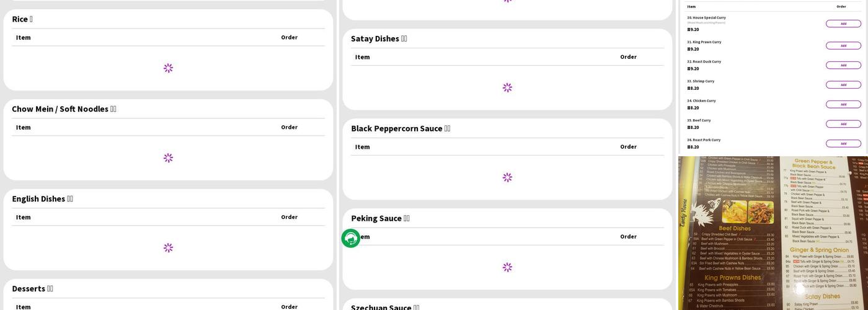868x310 pixels.
Task: Click the green round floating chat icon
Action: (x=350, y=238)
